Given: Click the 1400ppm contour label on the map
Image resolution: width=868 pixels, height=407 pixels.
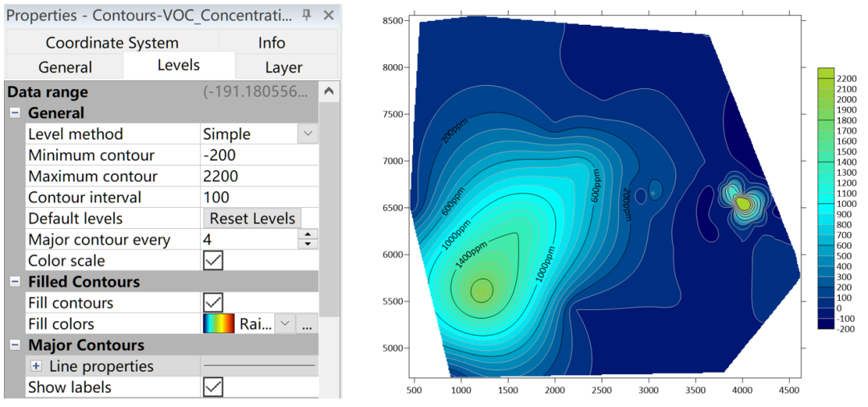Looking at the screenshot, I should click(473, 254).
